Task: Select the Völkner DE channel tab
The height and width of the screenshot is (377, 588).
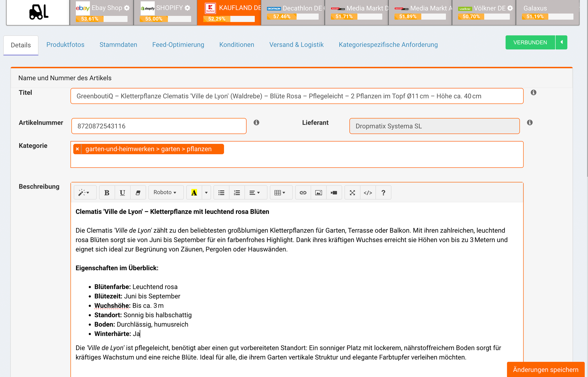Action: 484,12
